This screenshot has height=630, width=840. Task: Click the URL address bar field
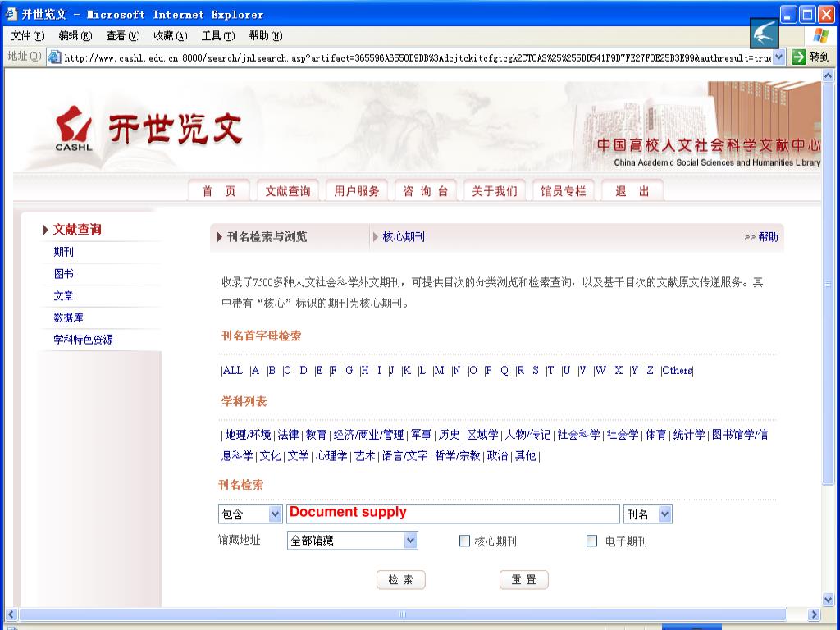417,57
